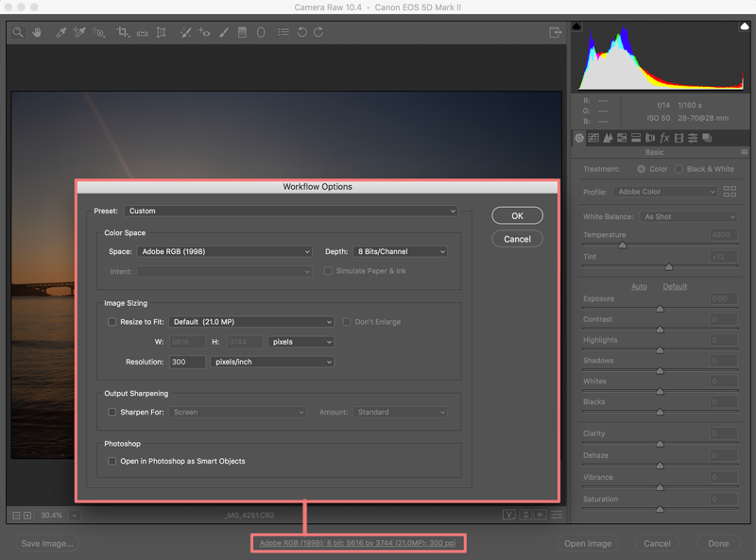Screen dimensions: 756x560
Task: Rotate image clockwise
Action: point(318,32)
